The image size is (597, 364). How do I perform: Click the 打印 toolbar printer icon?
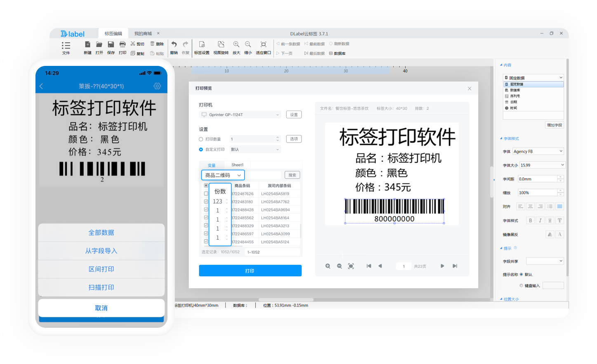click(x=122, y=44)
